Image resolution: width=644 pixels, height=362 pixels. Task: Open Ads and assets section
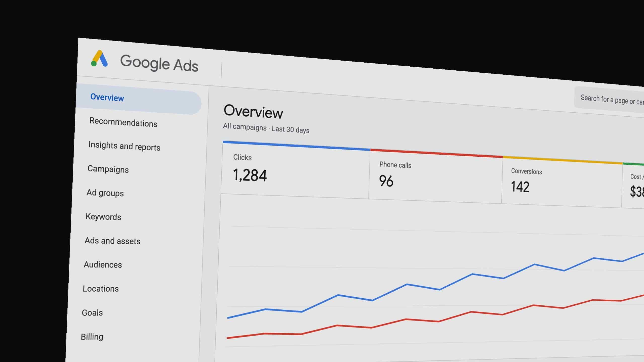click(x=112, y=241)
